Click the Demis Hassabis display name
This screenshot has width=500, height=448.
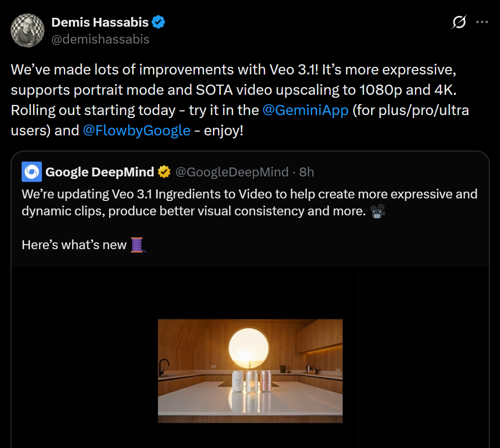coord(100,22)
